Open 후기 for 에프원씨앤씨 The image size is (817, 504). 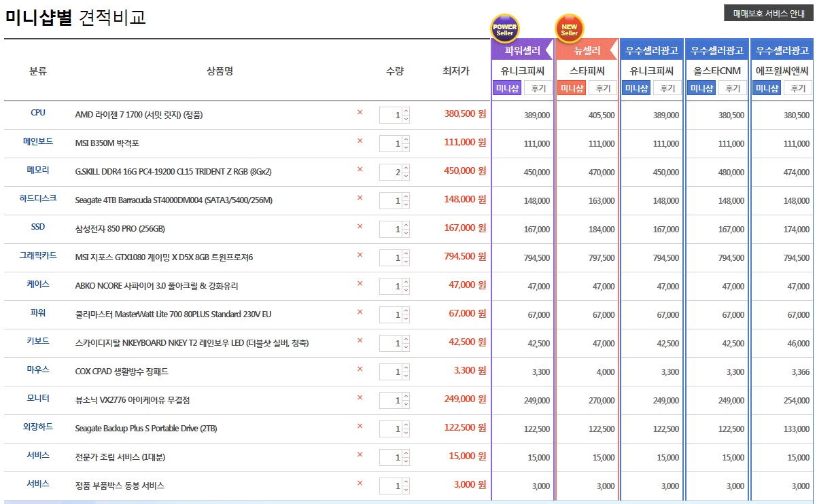click(x=798, y=88)
